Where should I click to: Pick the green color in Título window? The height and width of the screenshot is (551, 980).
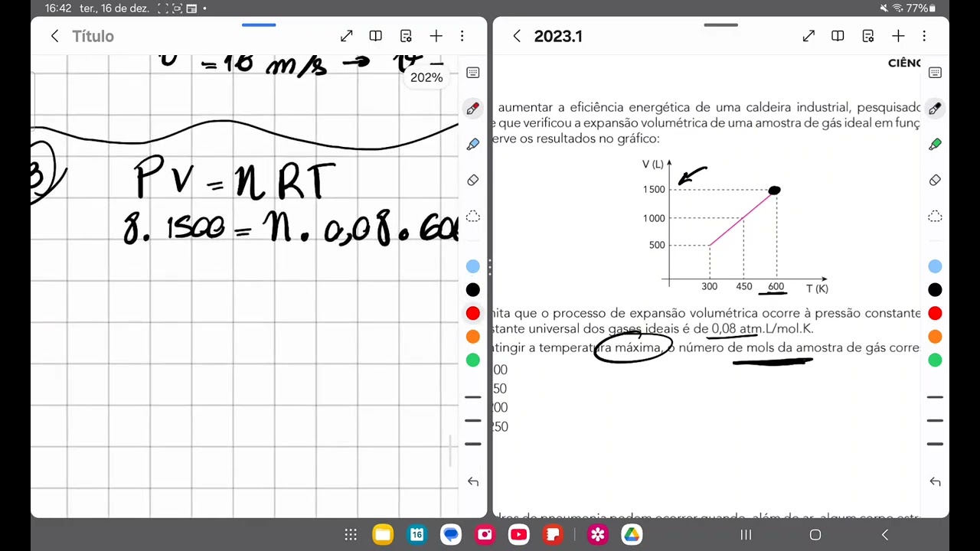point(473,360)
